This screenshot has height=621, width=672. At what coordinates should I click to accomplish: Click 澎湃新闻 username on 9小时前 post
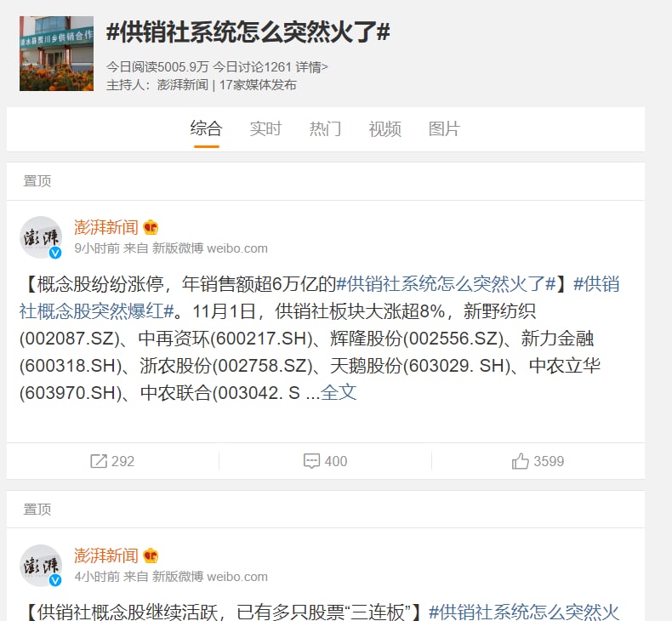pyautogui.click(x=106, y=227)
